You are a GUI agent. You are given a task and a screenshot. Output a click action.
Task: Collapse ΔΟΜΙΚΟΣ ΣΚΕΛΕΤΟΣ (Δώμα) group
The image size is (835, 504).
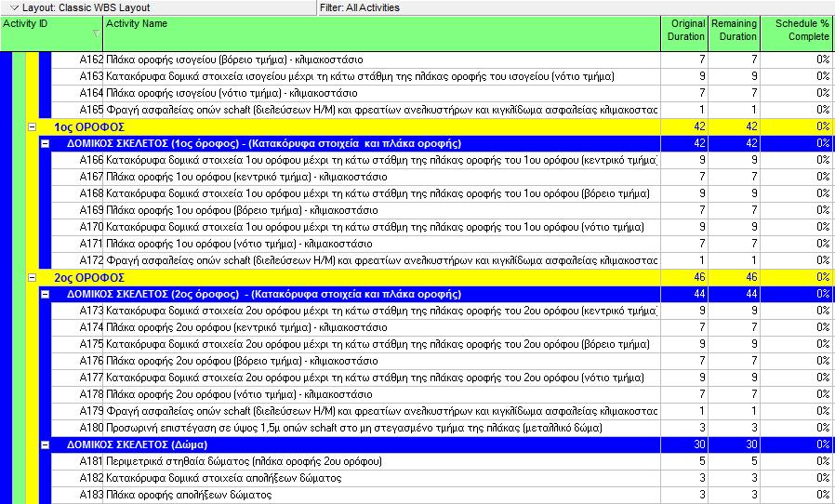coord(46,444)
